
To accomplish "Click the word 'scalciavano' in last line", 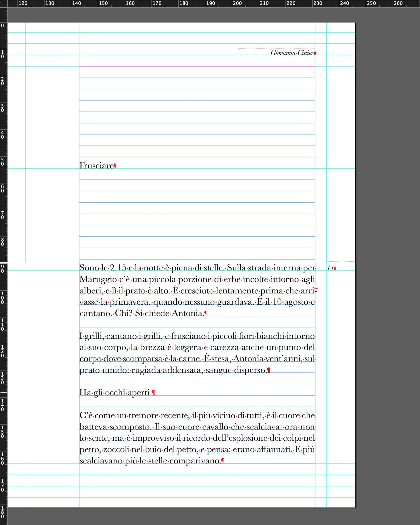I will click(x=101, y=461).
